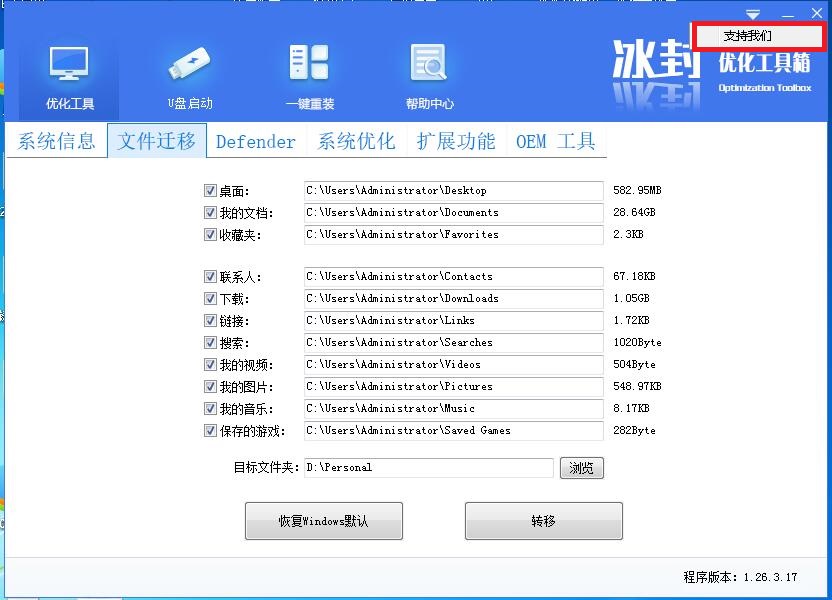The height and width of the screenshot is (600, 832).
Task: Toggle the 我的文档 checkbox
Action: pyautogui.click(x=210, y=213)
